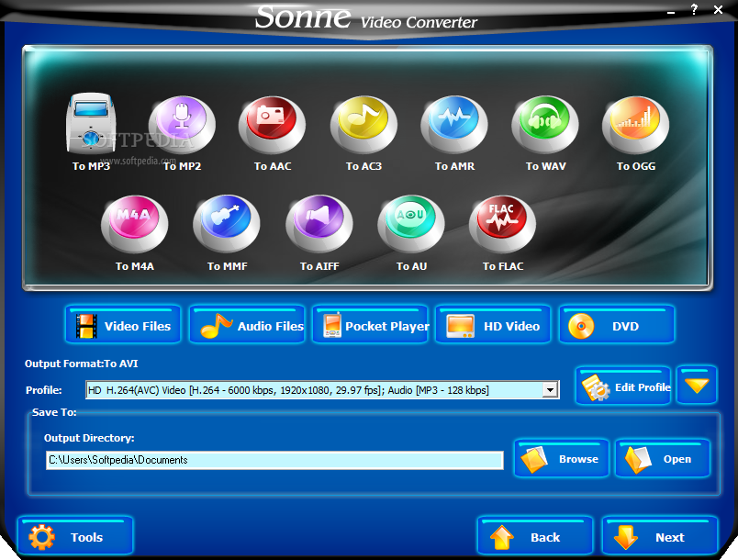Switch to Audio Files category
Screen dimensions: 738x560
pyautogui.click(x=247, y=325)
